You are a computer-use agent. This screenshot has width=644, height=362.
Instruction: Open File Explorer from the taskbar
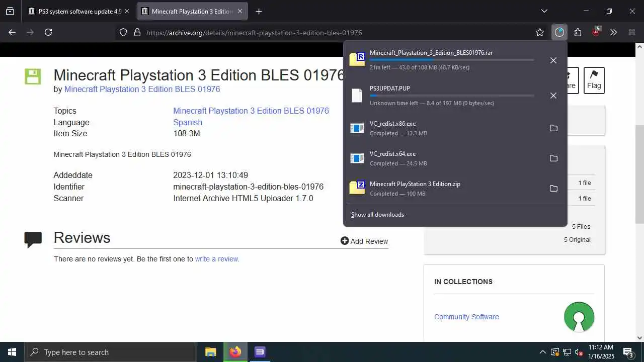pyautogui.click(x=211, y=352)
